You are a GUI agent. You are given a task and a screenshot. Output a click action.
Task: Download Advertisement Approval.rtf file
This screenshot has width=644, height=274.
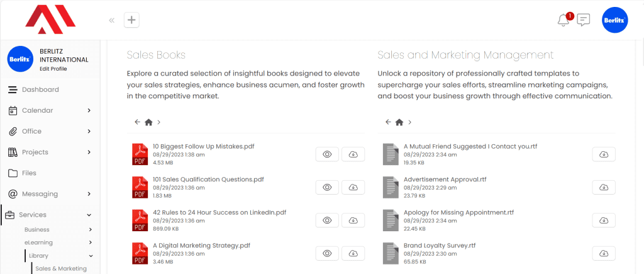pyautogui.click(x=604, y=187)
